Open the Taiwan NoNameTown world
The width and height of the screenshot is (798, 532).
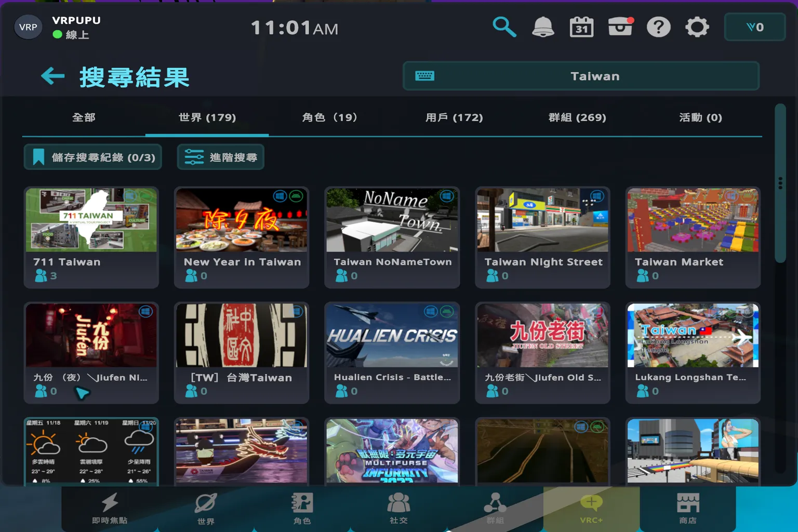tap(392, 237)
